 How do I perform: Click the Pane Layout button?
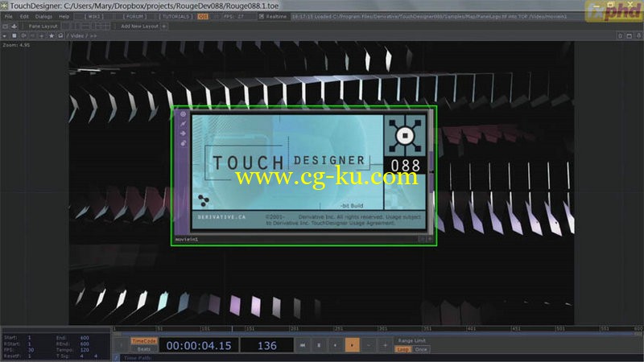point(43,27)
